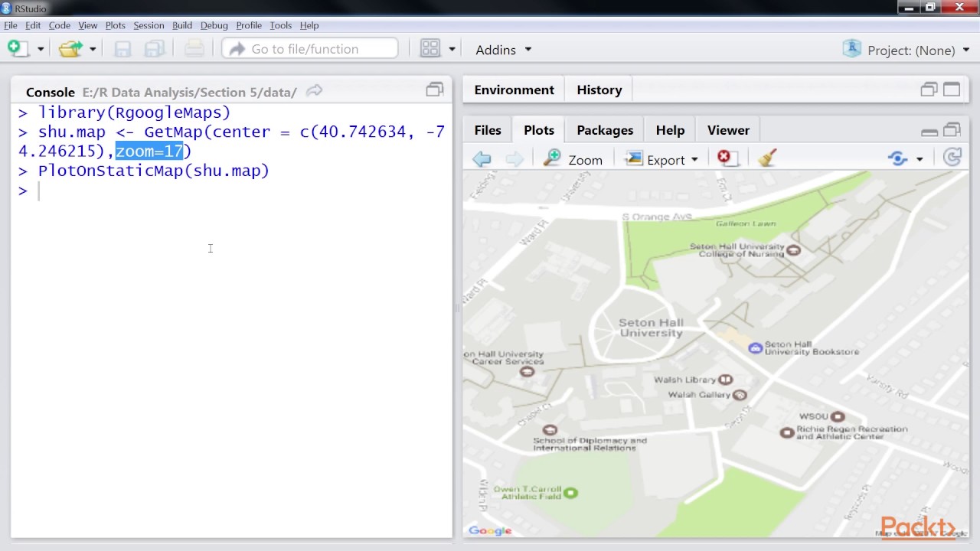Viewport: 980px width, 551px height.
Task: Open the Addins dropdown
Action: pyautogui.click(x=504, y=50)
